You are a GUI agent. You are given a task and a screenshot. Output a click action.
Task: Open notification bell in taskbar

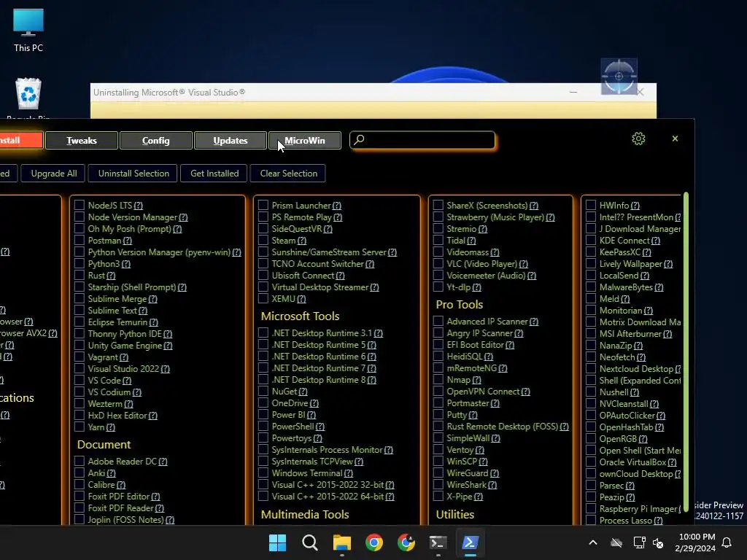tap(727, 542)
